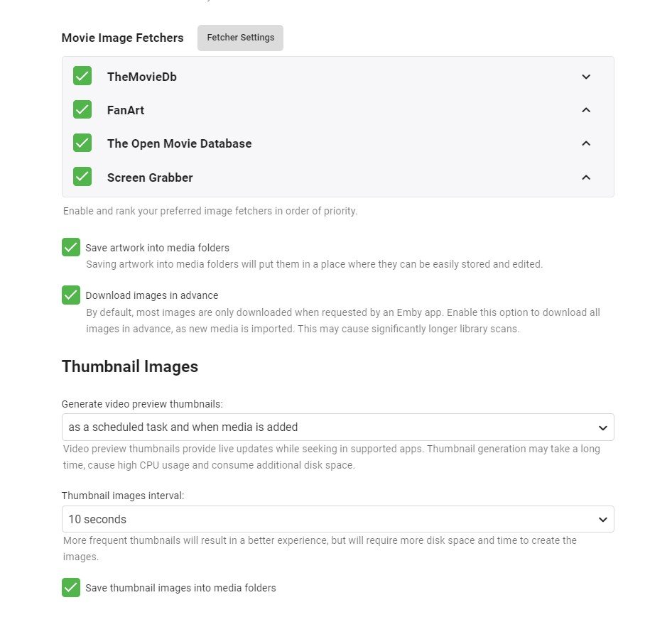
Task: Select the TheMovieDb fetcher label
Action: (x=141, y=77)
